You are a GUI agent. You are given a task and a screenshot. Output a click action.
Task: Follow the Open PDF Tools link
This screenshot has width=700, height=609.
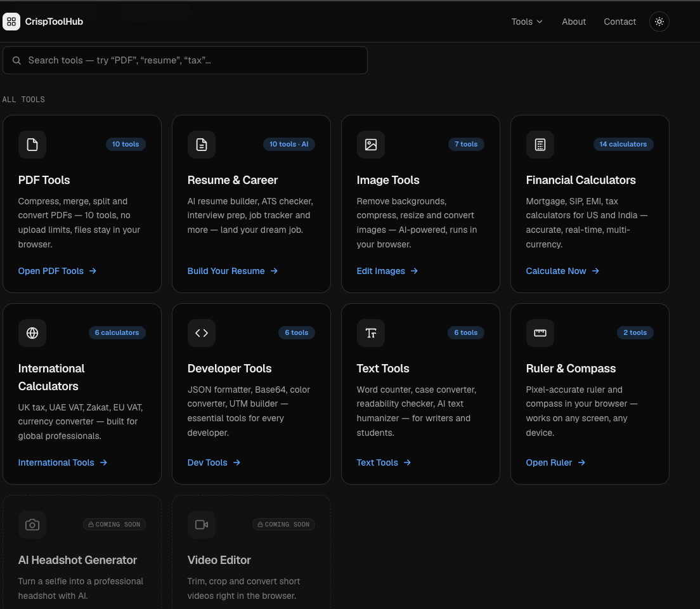[57, 272]
